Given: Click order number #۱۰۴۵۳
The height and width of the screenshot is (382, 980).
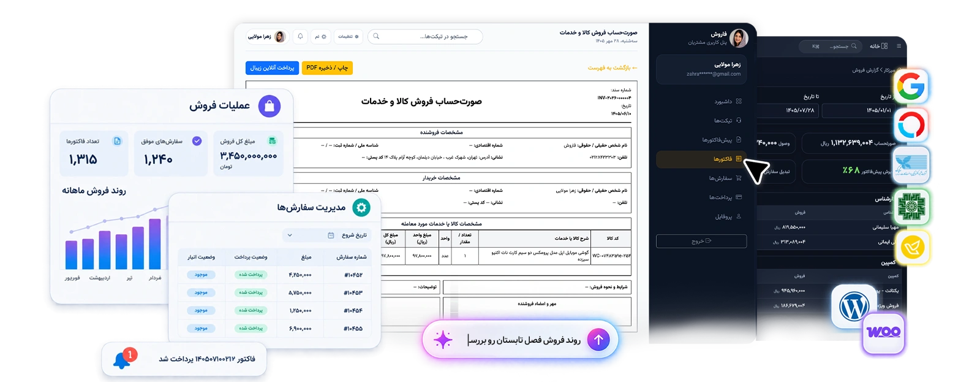Looking at the screenshot, I should [353, 293].
